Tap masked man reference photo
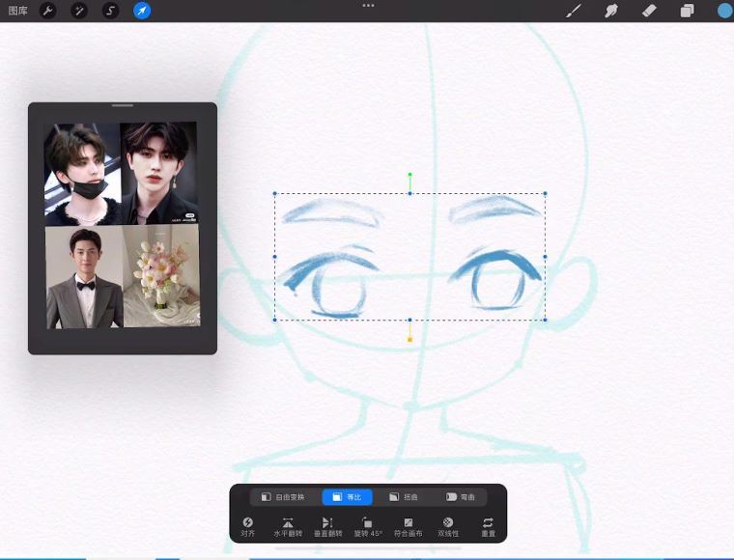 tap(82, 175)
